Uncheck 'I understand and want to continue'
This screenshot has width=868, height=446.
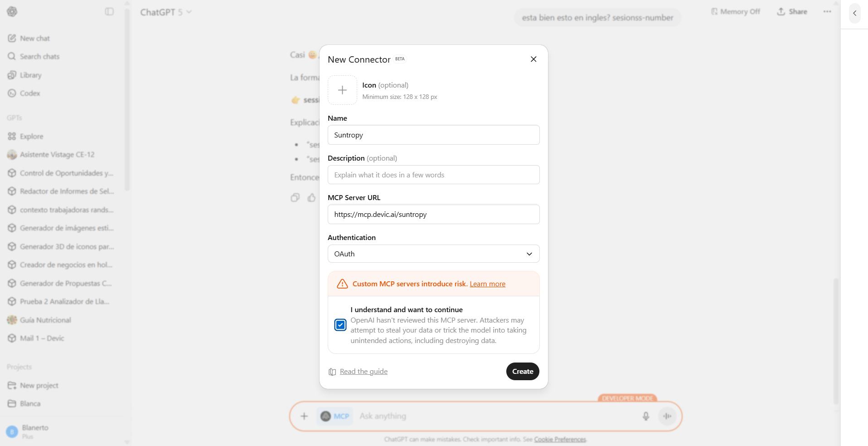point(340,325)
